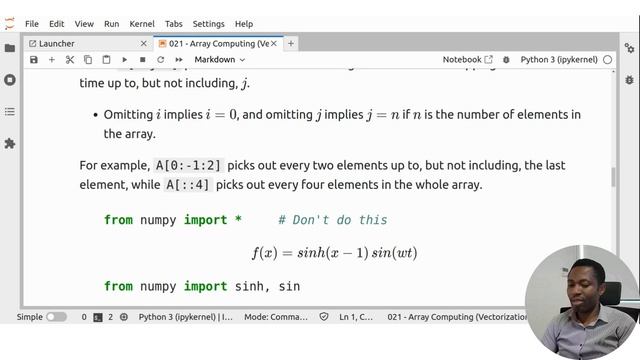Open the Running Terminals and Kernels panel
This screenshot has width=640, height=360.
[x=10, y=80]
